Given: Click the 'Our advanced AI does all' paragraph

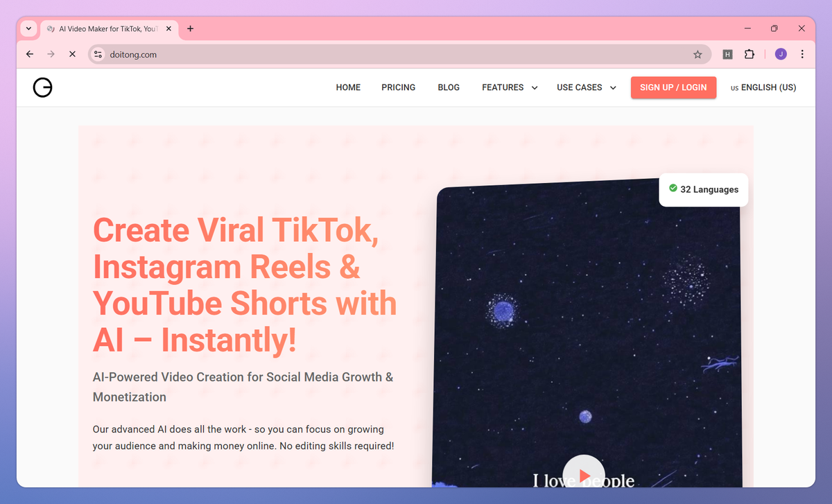Looking at the screenshot, I should pyautogui.click(x=243, y=437).
